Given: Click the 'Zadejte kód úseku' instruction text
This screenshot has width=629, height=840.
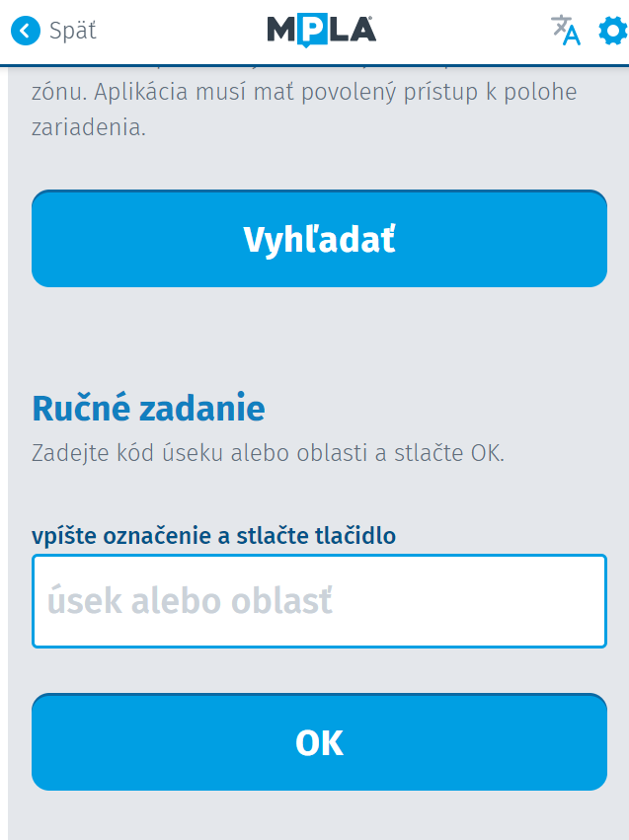Looking at the screenshot, I should 268,455.
